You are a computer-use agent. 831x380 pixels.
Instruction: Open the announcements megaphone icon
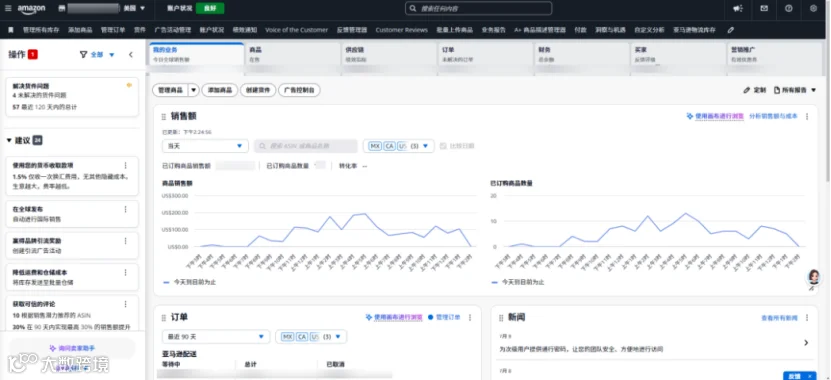tap(738, 8)
